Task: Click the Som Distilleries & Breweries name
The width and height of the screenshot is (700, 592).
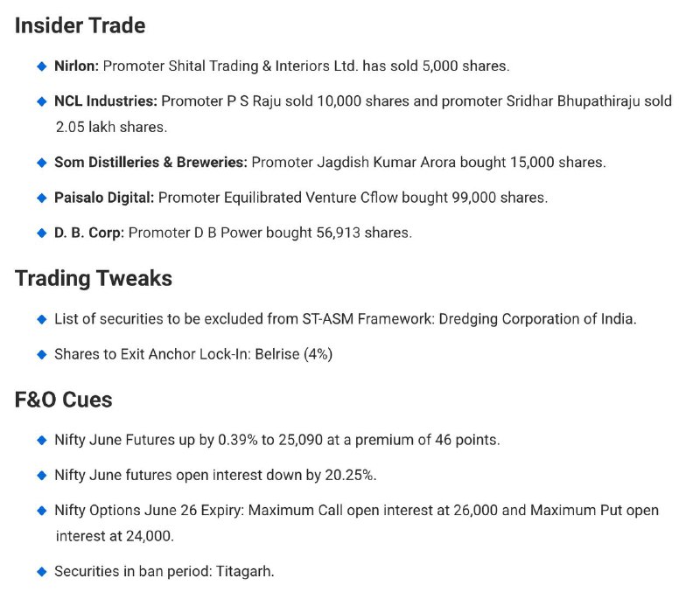Action: click(150, 163)
